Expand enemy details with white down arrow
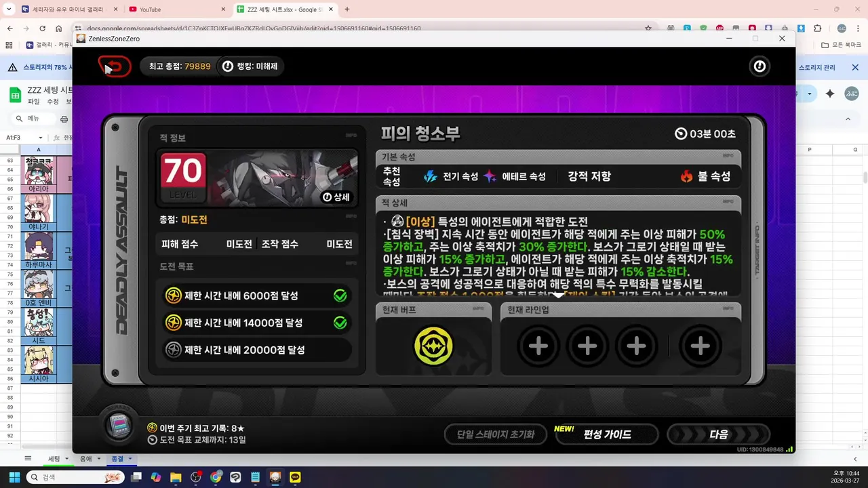This screenshot has height=488, width=868. [x=558, y=296]
